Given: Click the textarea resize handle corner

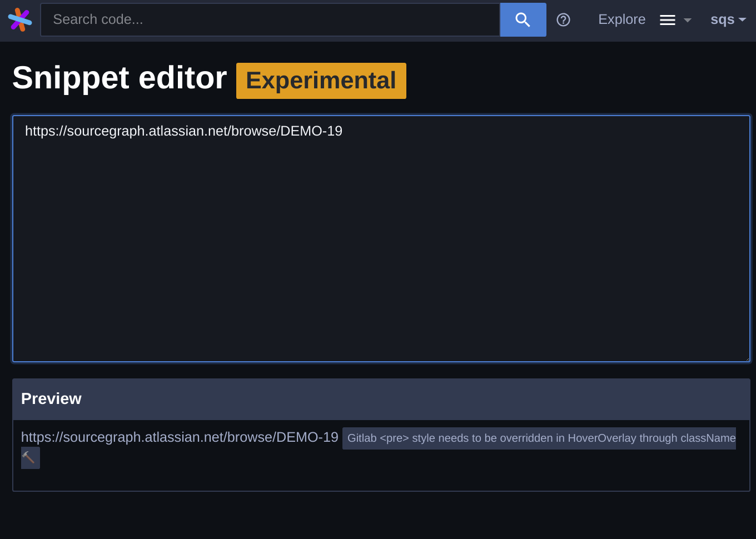Looking at the screenshot, I should (747, 359).
